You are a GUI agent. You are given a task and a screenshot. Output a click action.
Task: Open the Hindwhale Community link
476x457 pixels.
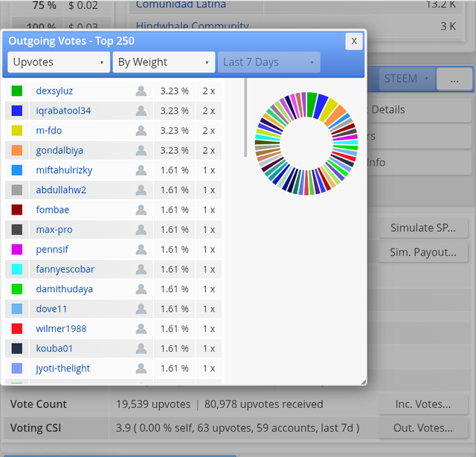click(x=193, y=26)
